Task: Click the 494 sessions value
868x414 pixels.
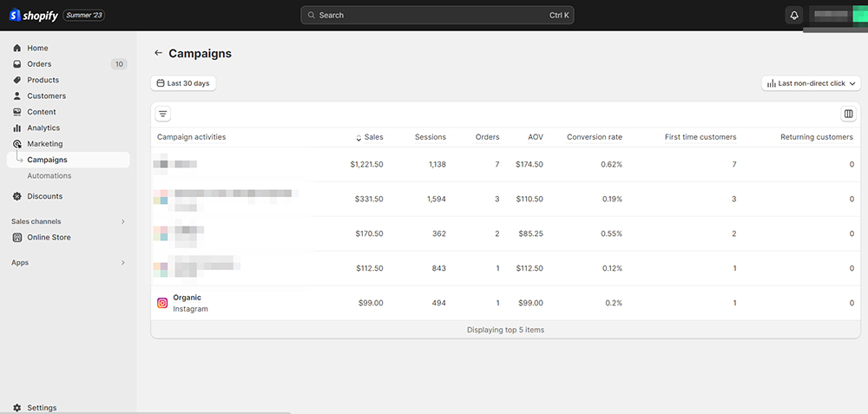Action: [x=438, y=303]
